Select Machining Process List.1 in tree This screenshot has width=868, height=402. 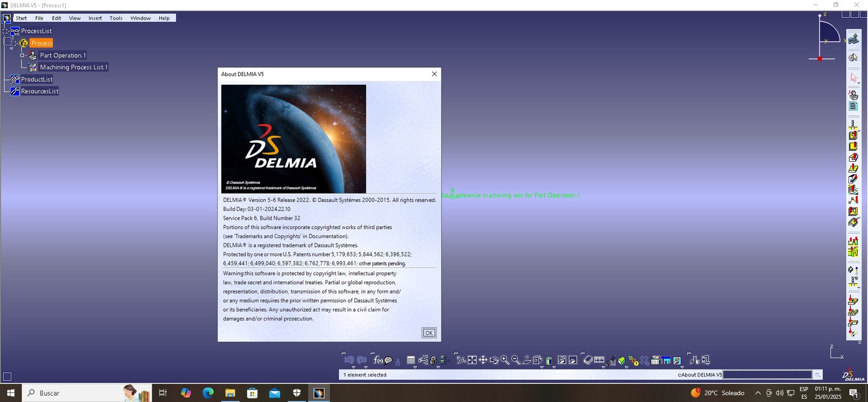click(74, 67)
